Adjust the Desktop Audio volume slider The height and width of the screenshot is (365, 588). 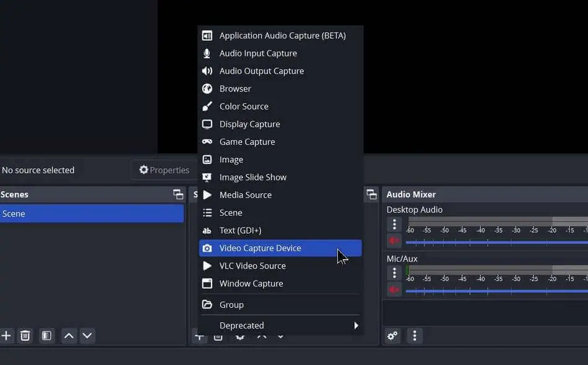tap(496, 243)
